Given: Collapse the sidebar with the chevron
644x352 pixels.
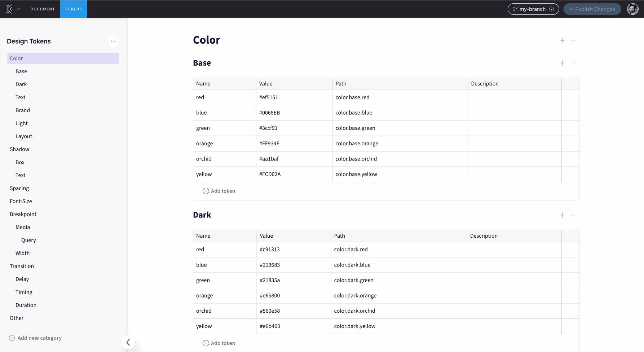Looking at the screenshot, I should (128, 342).
